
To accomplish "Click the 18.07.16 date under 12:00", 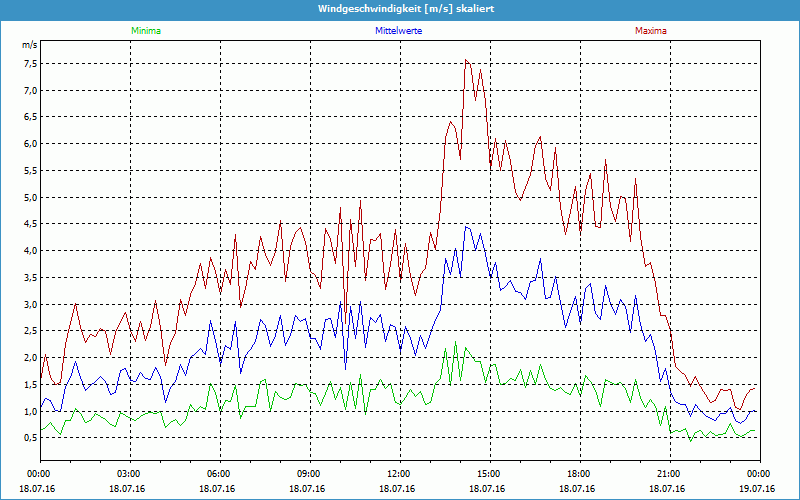I will 397,489.
